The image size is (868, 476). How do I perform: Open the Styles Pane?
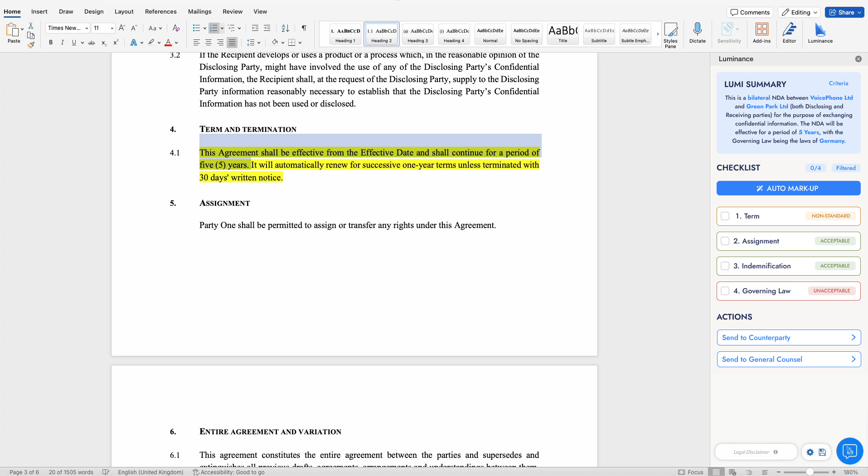(x=670, y=35)
